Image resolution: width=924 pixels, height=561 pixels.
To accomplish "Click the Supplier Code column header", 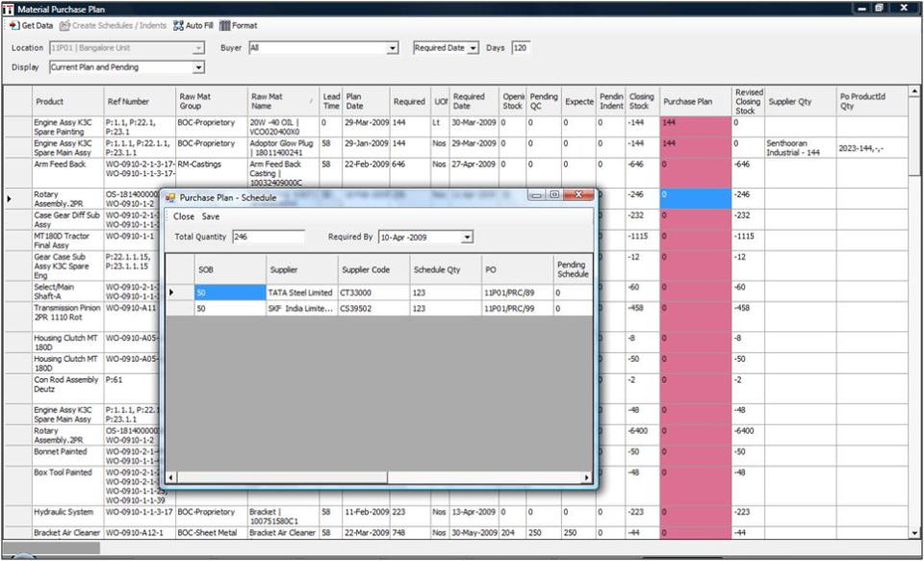I will 373,269.
